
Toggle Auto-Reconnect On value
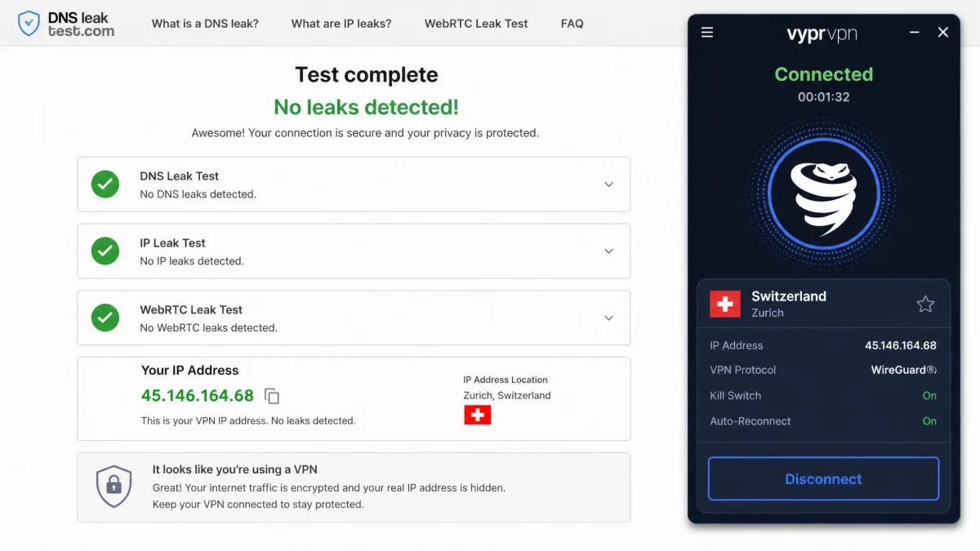pos(929,421)
